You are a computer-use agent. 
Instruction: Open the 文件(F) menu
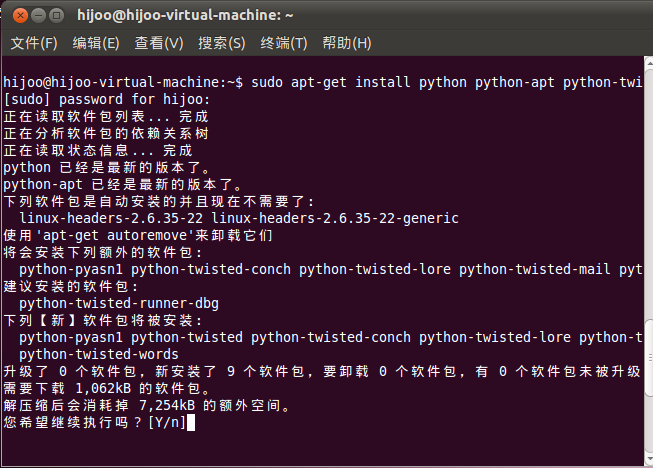click(34, 43)
